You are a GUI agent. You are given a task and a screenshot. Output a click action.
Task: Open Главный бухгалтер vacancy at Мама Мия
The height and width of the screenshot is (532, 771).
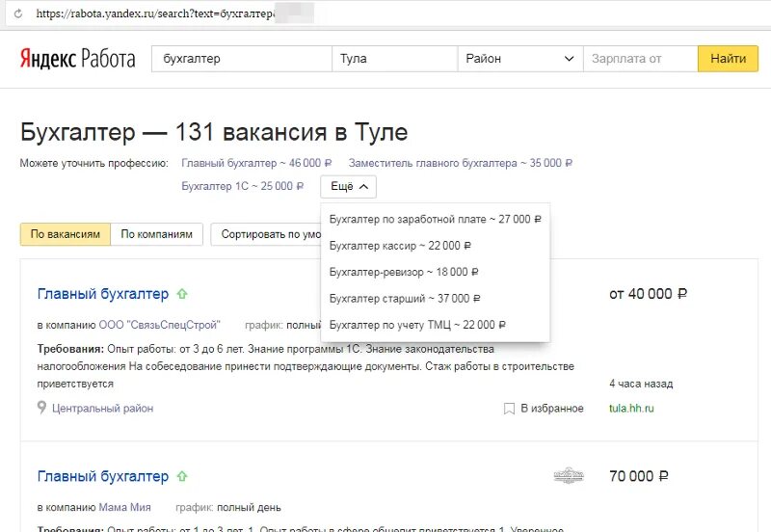(103, 476)
